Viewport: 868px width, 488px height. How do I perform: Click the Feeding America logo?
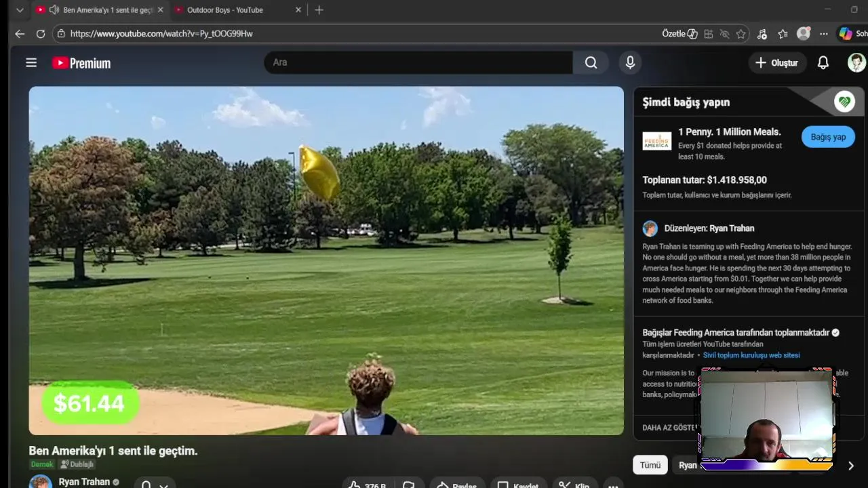click(656, 141)
